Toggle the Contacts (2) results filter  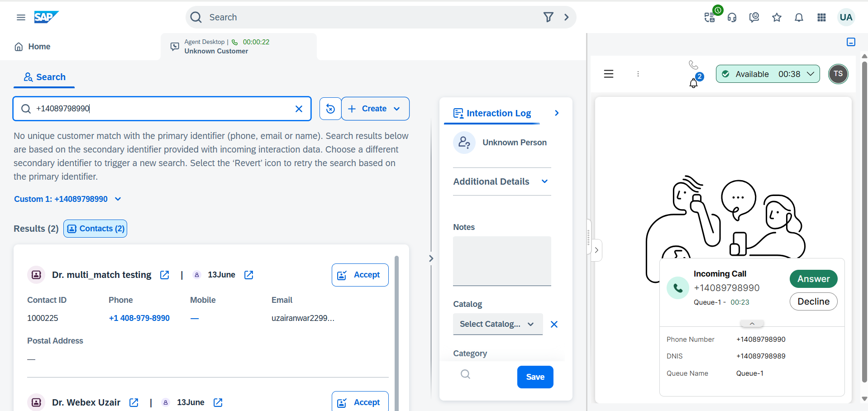pyautogui.click(x=95, y=229)
